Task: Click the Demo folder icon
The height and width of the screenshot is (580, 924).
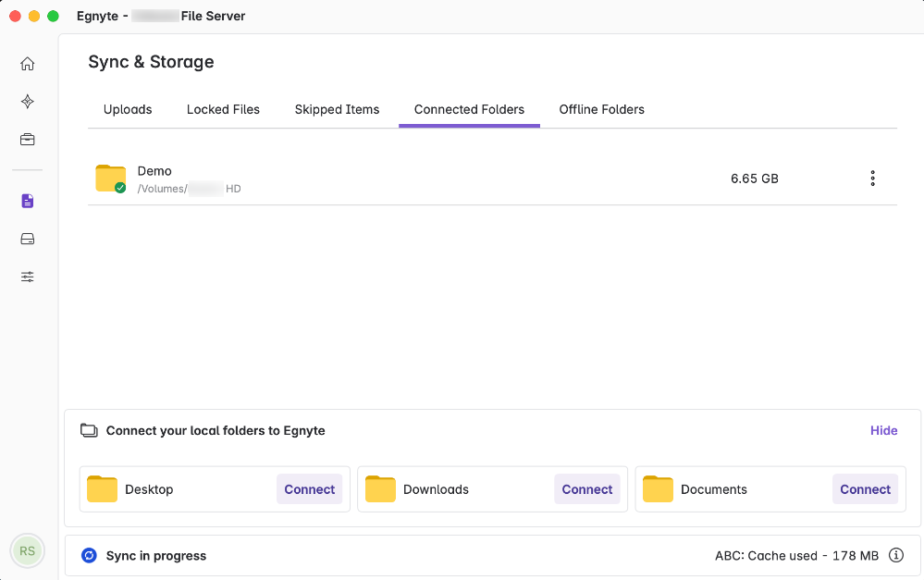Action: 111,179
